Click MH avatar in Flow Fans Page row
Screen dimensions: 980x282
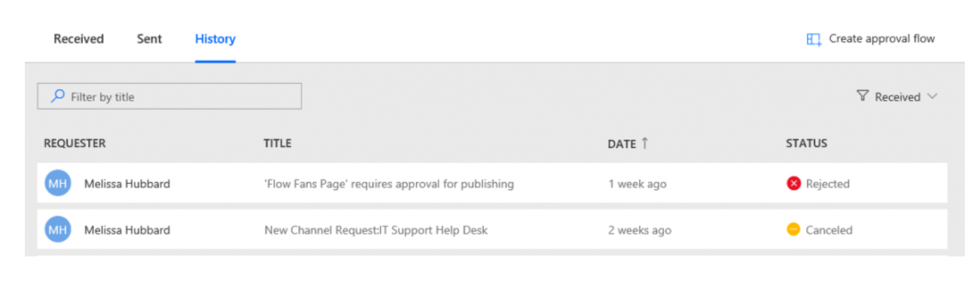pyautogui.click(x=57, y=183)
